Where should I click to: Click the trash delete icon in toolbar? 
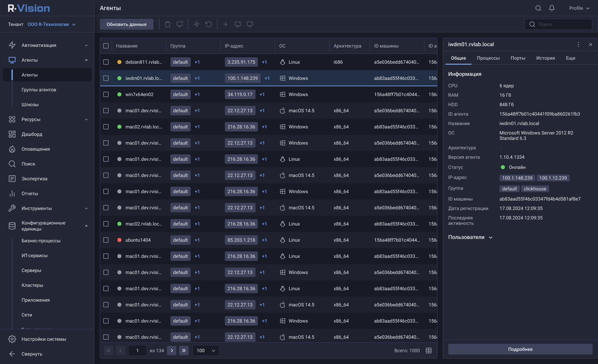pos(168,24)
